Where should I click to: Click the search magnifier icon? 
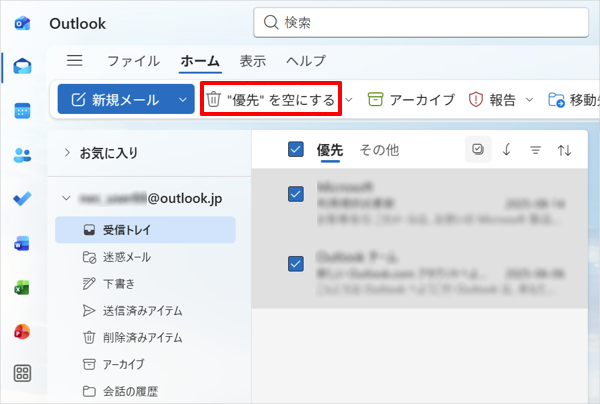(271, 23)
